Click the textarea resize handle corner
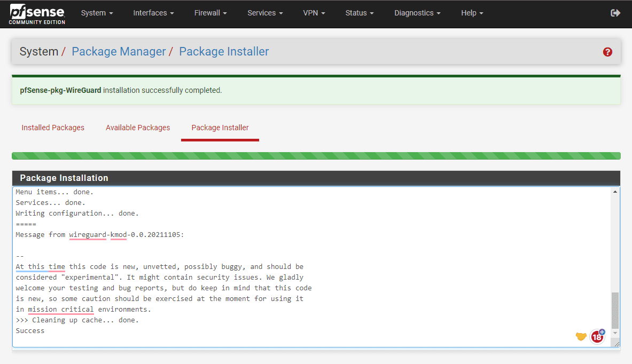632x364 pixels. (617, 344)
